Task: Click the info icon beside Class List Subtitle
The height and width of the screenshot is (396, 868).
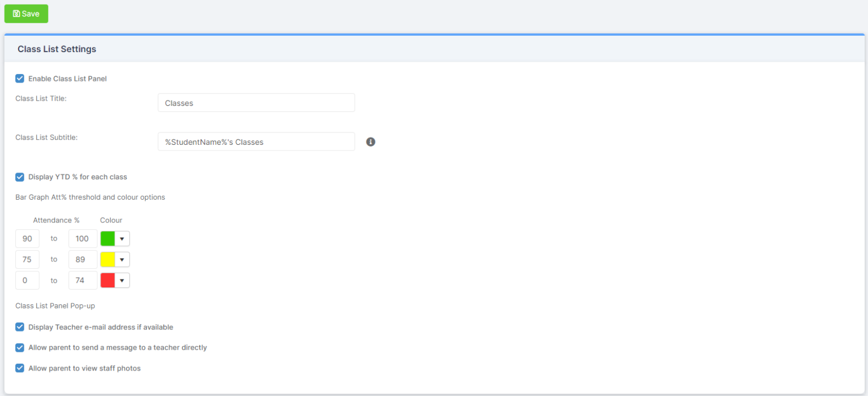Action: 371,142
